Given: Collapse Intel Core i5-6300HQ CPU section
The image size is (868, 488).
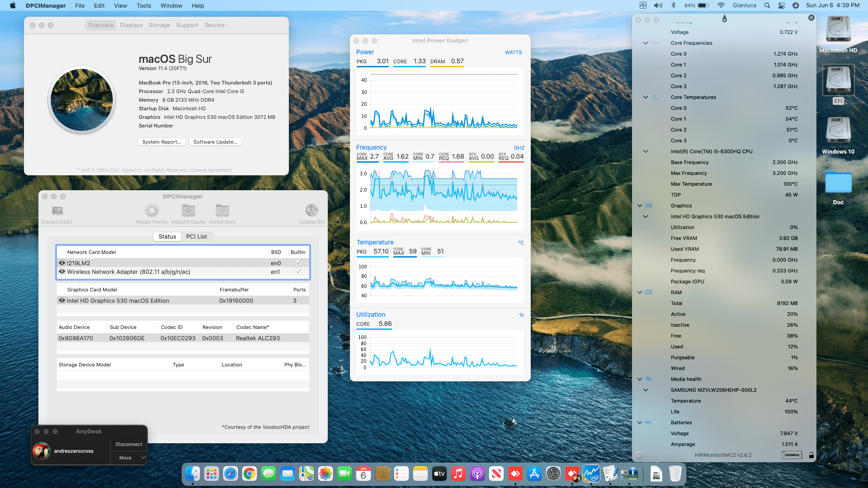Looking at the screenshot, I should point(646,151).
